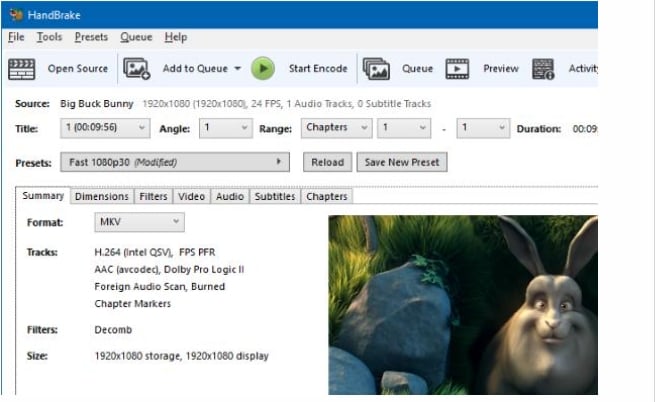Screen dimensions: 655x402
Task: Click the green Start Encode play icon
Action: click(263, 69)
